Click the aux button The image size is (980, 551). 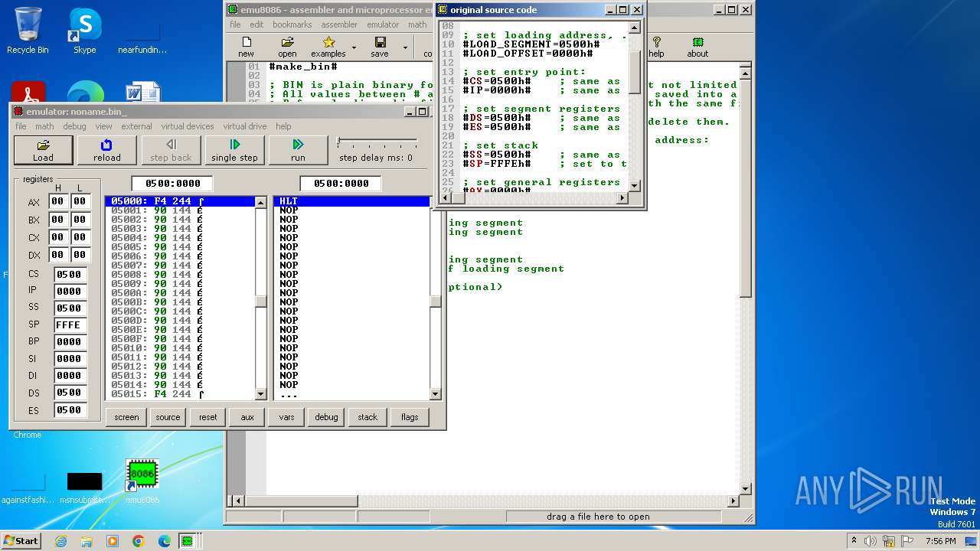pos(247,417)
